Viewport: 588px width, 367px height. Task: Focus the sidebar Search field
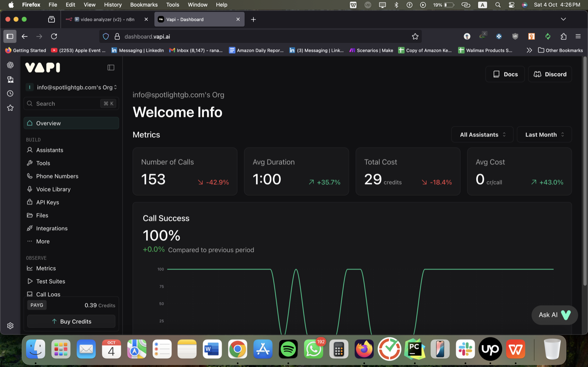tap(71, 103)
